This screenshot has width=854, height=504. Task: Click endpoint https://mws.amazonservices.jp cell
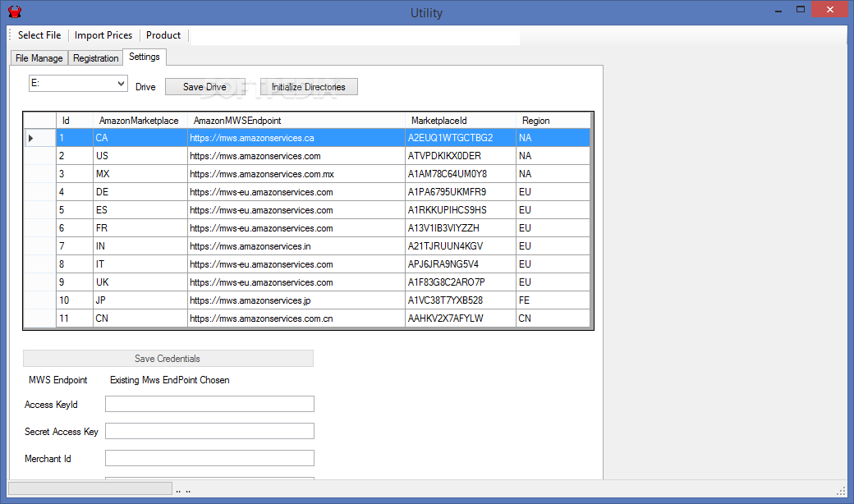pos(296,300)
